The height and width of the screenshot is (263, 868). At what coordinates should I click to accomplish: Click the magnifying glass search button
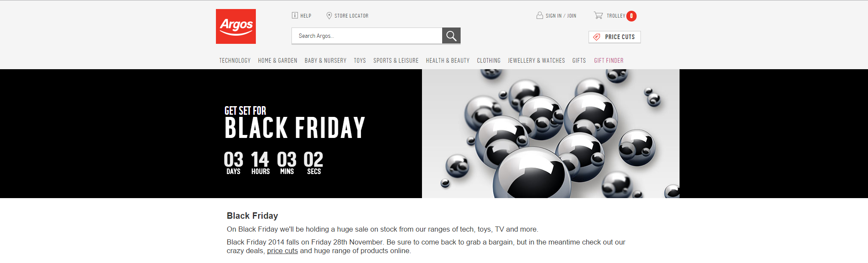click(451, 36)
